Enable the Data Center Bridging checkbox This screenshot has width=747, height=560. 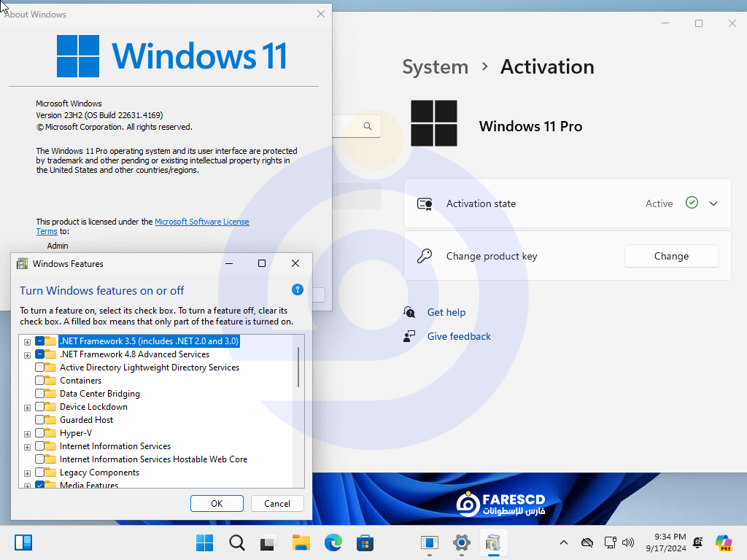point(39,393)
